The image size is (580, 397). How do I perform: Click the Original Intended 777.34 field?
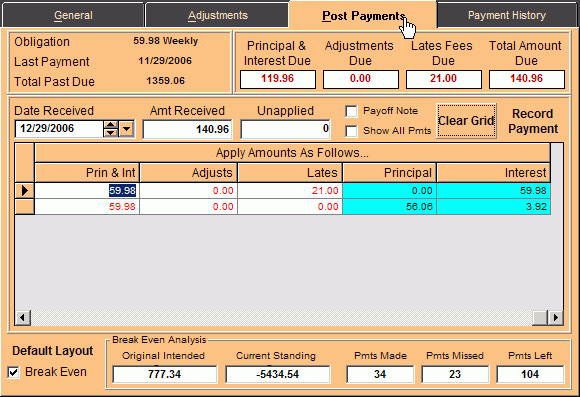coord(165,374)
